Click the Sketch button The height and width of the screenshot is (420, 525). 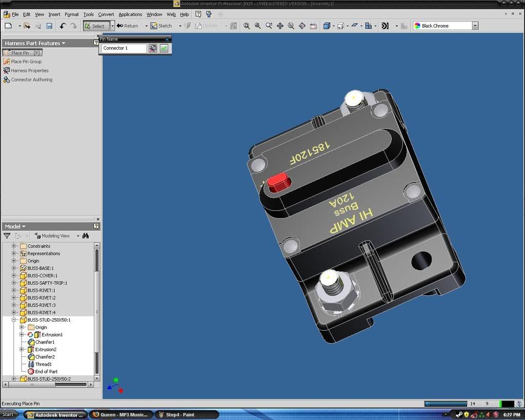161,26
